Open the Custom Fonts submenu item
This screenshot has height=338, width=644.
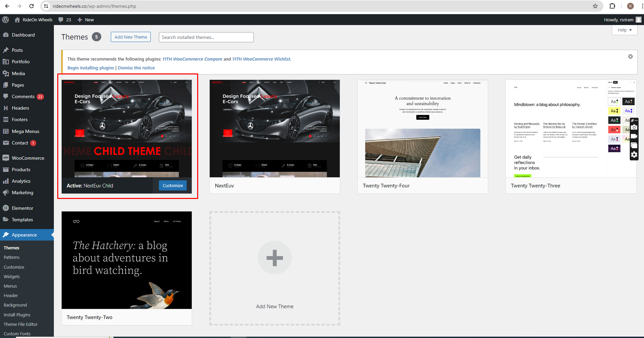tap(17, 334)
